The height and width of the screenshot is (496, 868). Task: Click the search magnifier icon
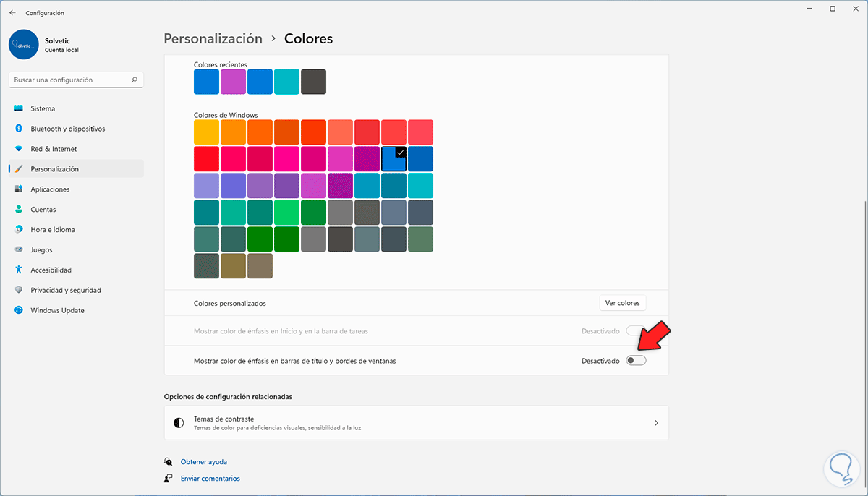135,80
